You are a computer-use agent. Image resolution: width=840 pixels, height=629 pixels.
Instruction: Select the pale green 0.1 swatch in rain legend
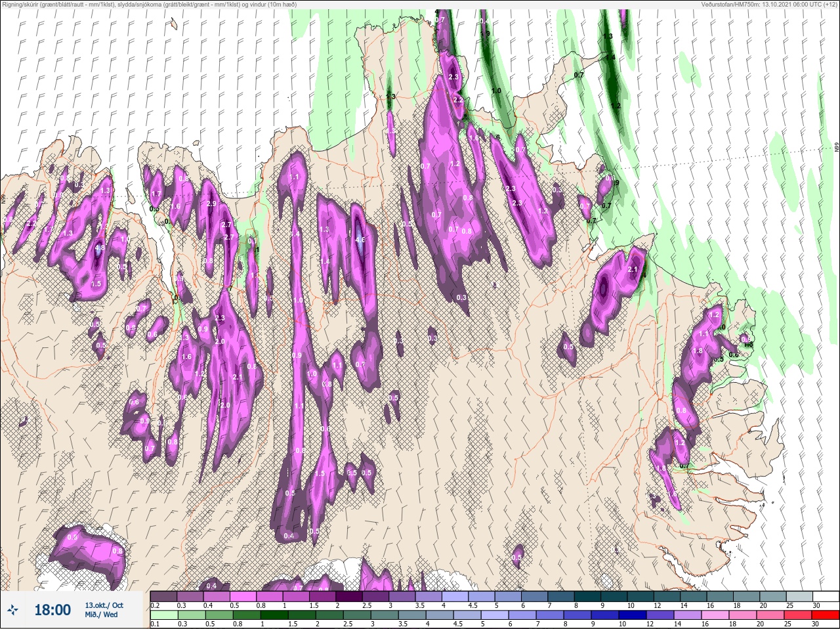[164, 615]
